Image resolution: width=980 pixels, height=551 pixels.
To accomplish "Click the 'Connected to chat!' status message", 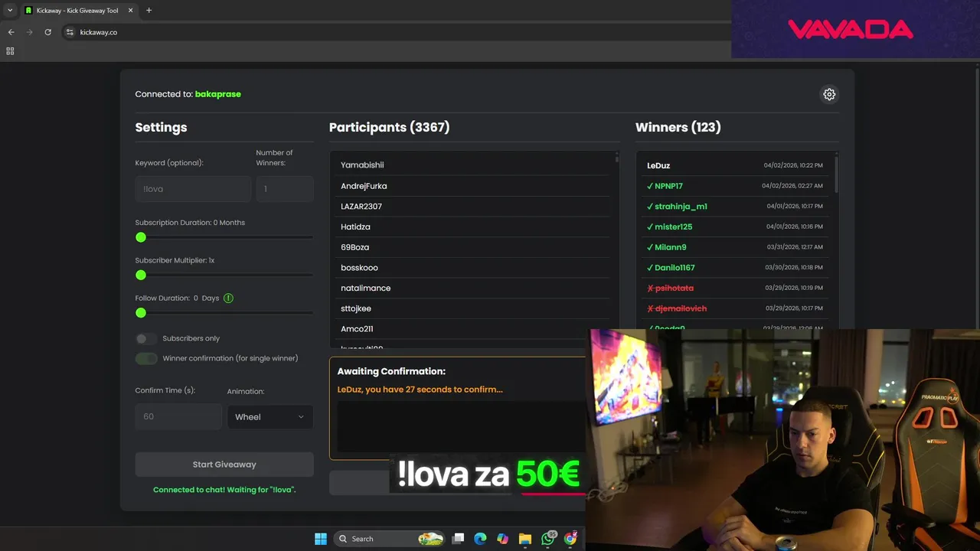I will coord(224,490).
